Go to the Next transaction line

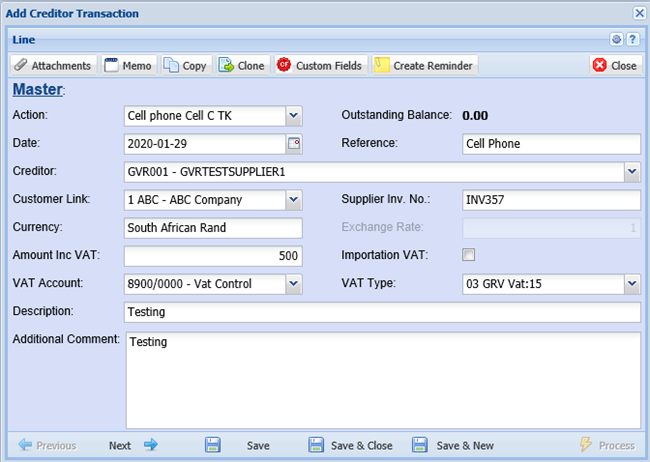click(133, 446)
